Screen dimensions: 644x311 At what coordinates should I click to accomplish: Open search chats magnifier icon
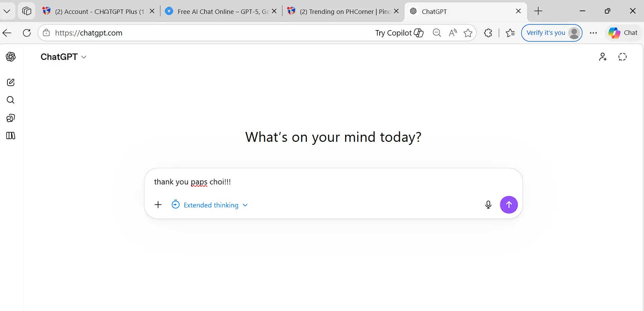click(11, 100)
